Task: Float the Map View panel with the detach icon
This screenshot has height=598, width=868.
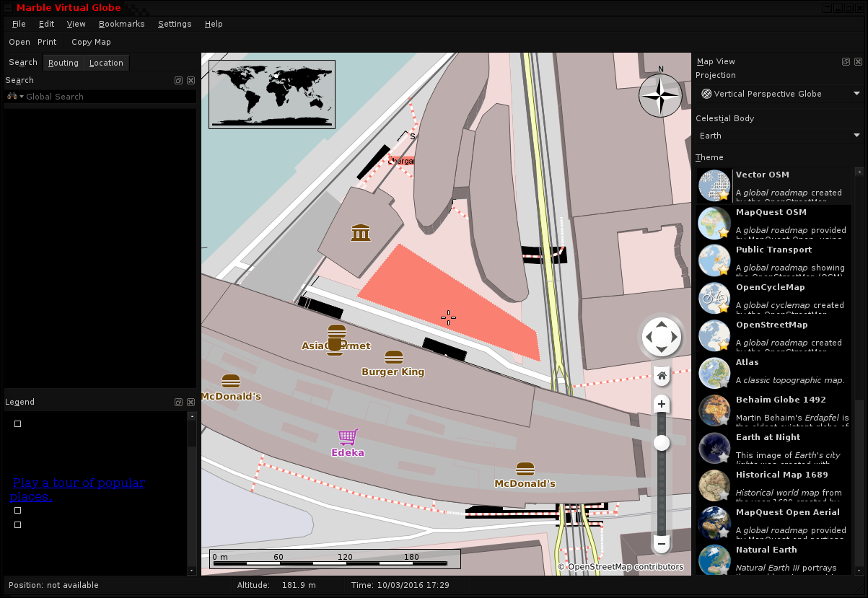Action: 846,62
